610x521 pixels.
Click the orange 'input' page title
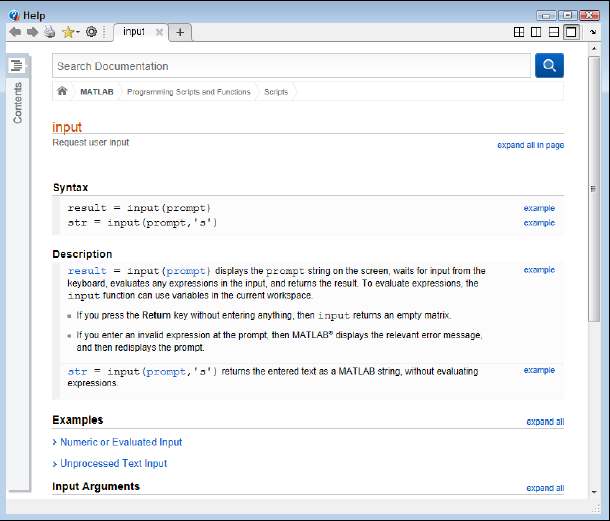coord(67,127)
